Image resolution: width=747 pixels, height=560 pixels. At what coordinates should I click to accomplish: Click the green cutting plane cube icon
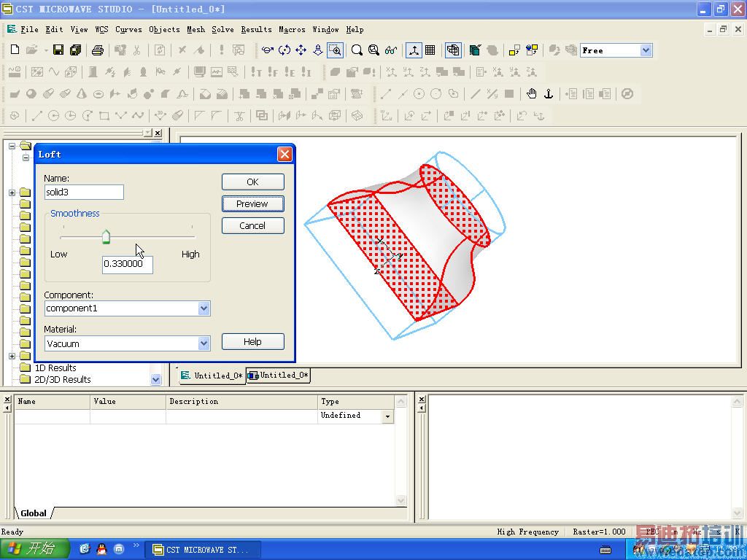[474, 50]
